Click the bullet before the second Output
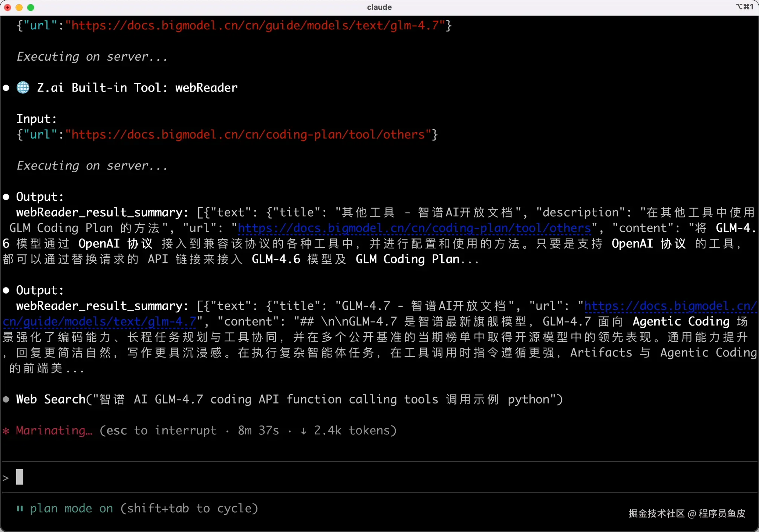759x532 pixels. click(x=6, y=290)
